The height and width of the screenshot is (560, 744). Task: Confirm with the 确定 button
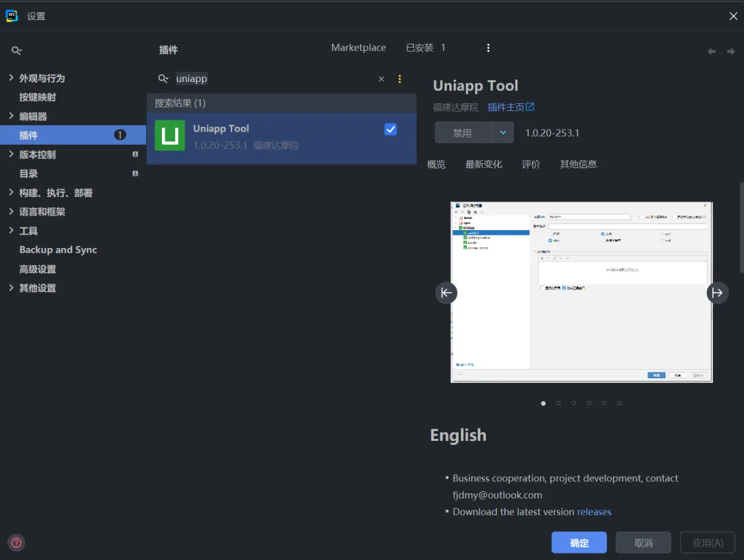(579, 543)
